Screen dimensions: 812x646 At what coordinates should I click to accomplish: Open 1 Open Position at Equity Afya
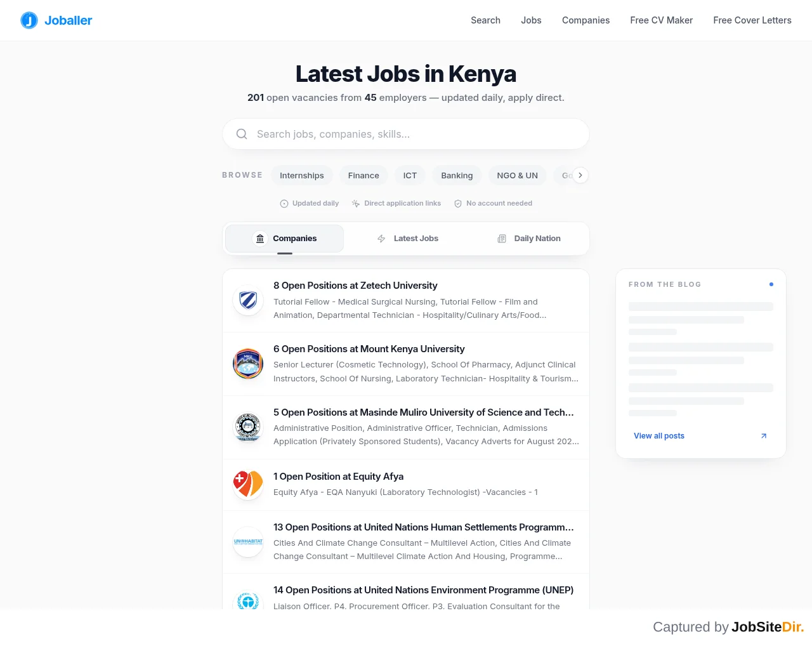coord(406,485)
